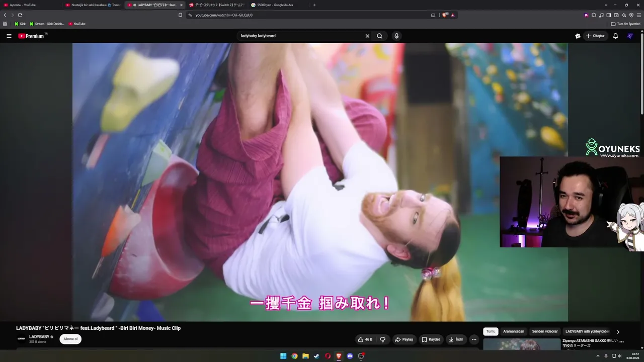Open more actions menu beside İndir

[x=474, y=339]
